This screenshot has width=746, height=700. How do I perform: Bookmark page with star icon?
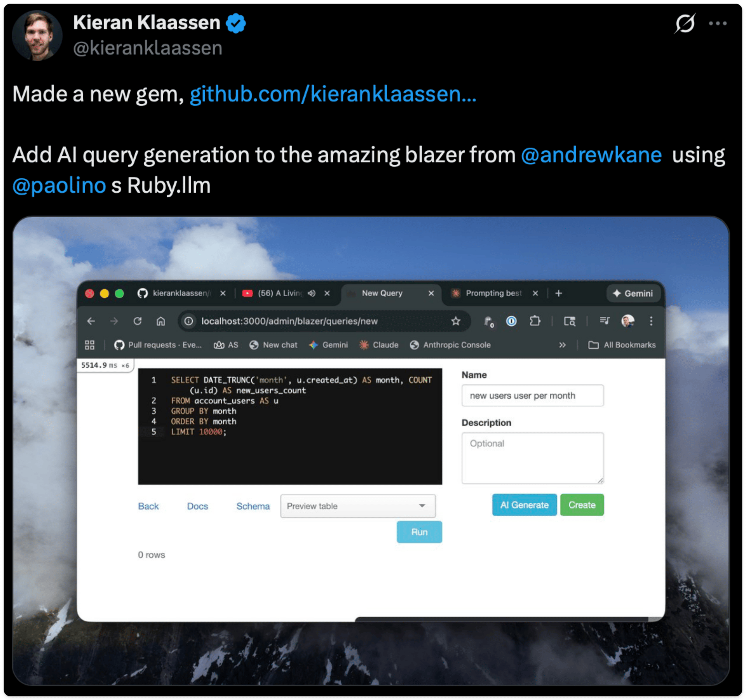[456, 321]
